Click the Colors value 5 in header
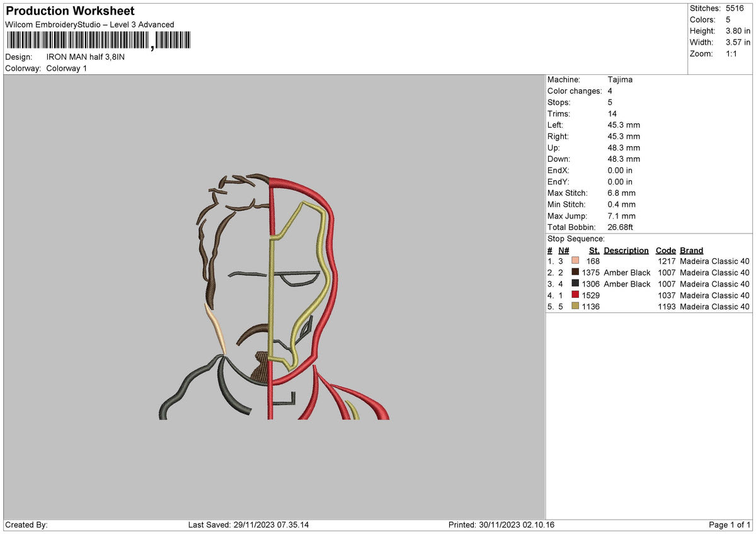756x534 pixels. 728,20
